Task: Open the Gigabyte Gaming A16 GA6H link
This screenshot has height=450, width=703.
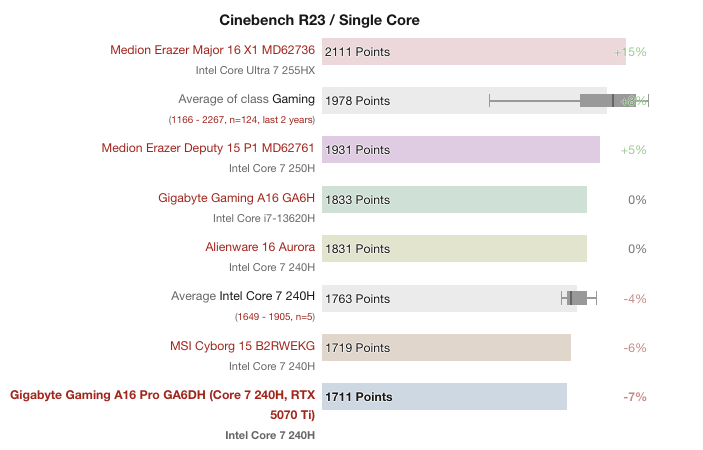Action: click(236, 198)
